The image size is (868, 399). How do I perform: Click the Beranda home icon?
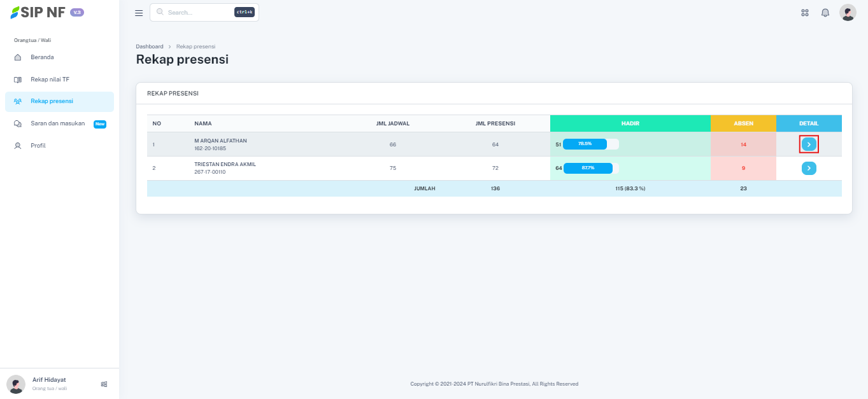(x=18, y=58)
